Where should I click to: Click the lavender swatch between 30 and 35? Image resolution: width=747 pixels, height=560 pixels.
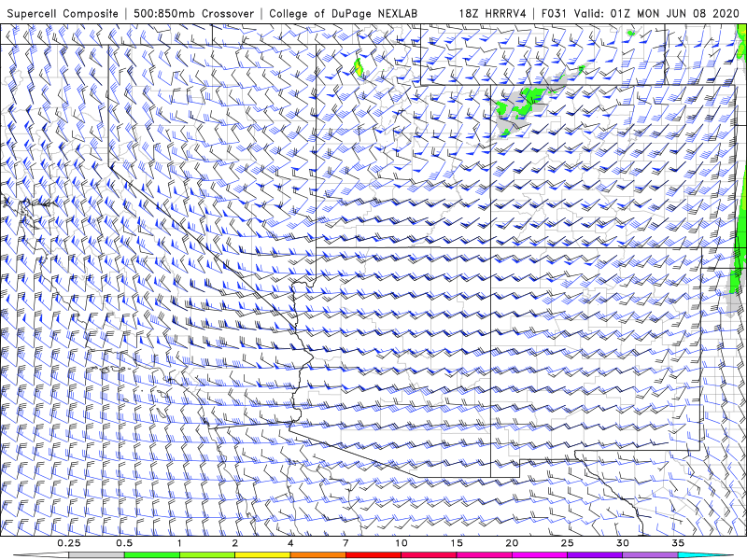point(650,555)
